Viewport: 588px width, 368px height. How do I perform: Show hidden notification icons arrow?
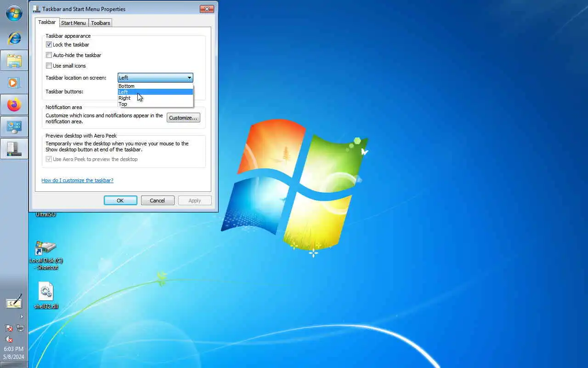click(22, 316)
